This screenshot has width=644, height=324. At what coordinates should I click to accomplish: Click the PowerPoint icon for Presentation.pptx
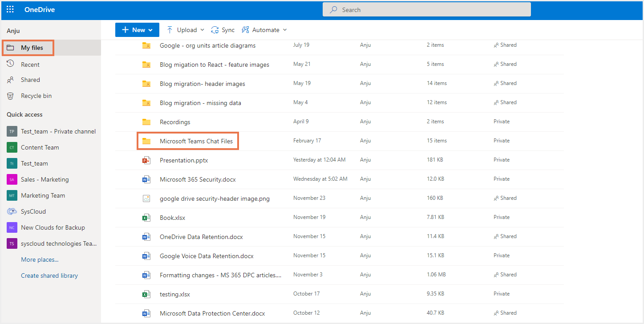pyautogui.click(x=146, y=160)
